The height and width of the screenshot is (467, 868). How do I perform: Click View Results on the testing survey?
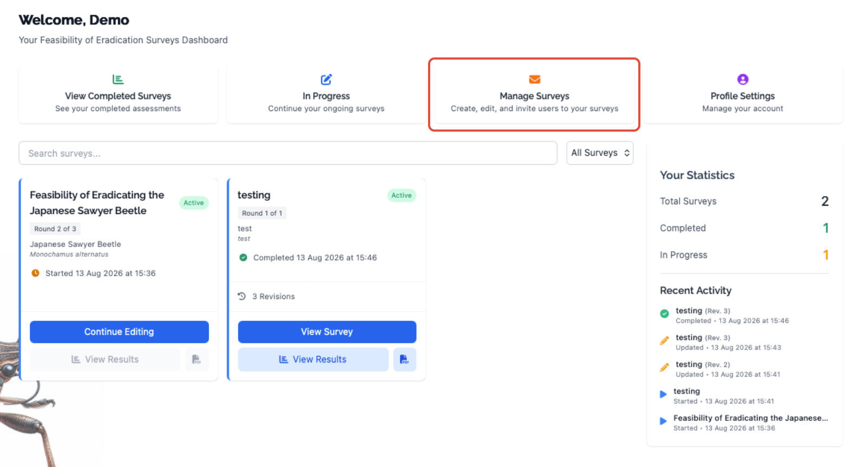tap(313, 359)
